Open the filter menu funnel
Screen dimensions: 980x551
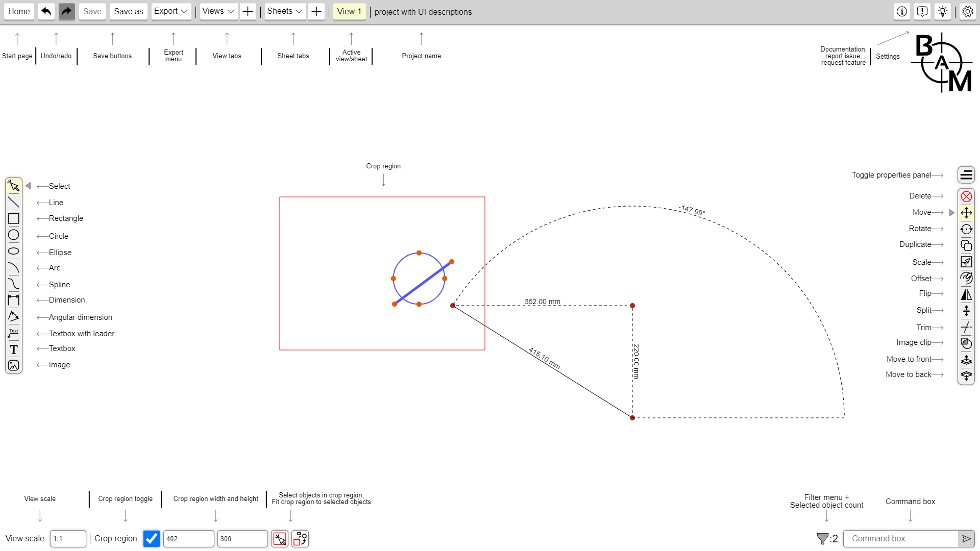click(822, 539)
